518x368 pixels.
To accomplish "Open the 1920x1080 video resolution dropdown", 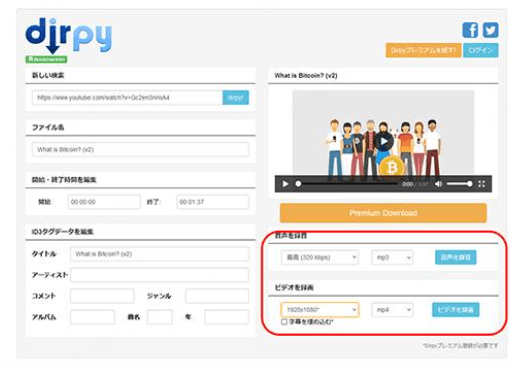I will (x=320, y=310).
